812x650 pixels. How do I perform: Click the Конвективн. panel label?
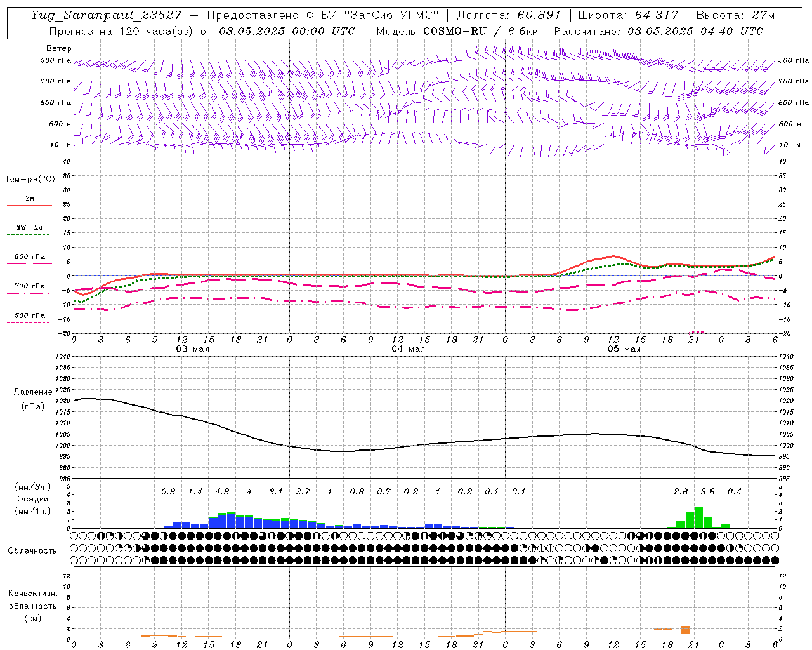tap(32, 594)
